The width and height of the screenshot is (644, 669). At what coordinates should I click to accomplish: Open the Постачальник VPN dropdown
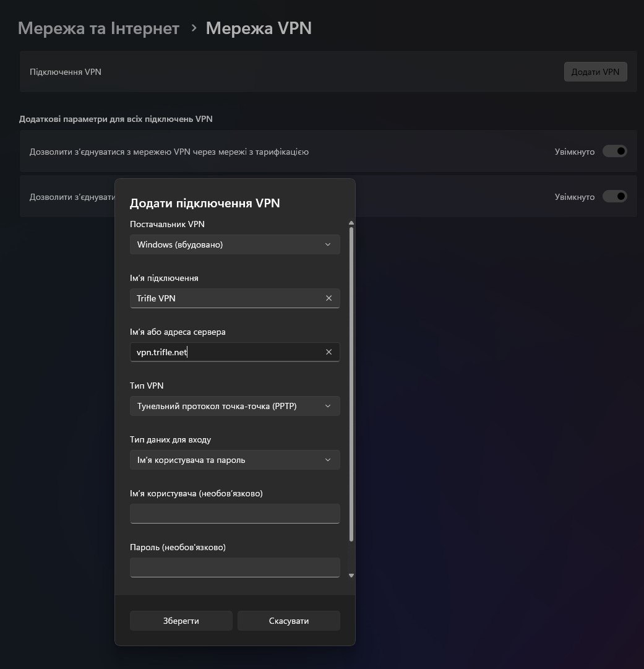point(235,244)
